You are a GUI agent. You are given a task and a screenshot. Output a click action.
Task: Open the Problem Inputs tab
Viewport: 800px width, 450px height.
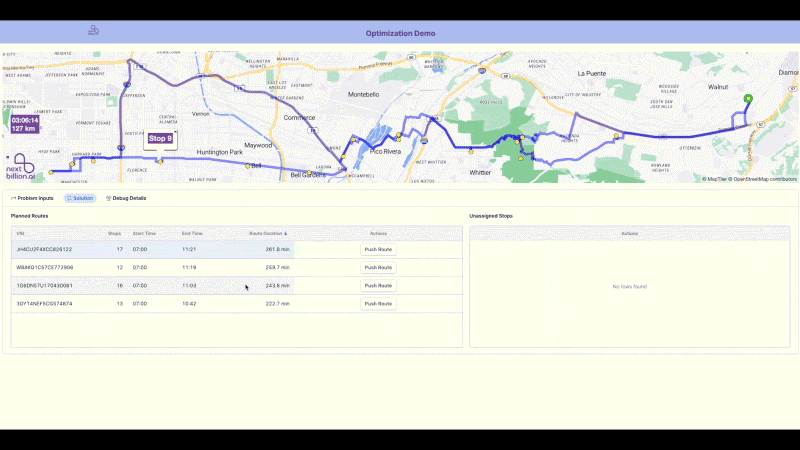point(32,198)
